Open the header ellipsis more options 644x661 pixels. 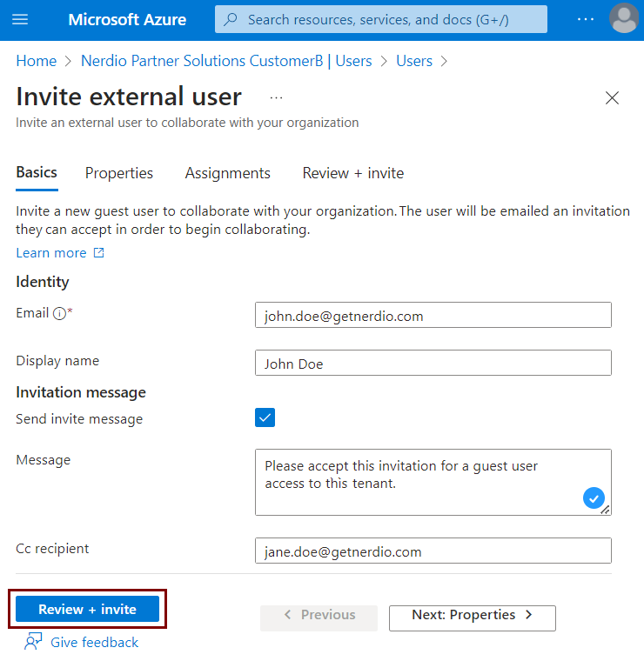tap(586, 19)
